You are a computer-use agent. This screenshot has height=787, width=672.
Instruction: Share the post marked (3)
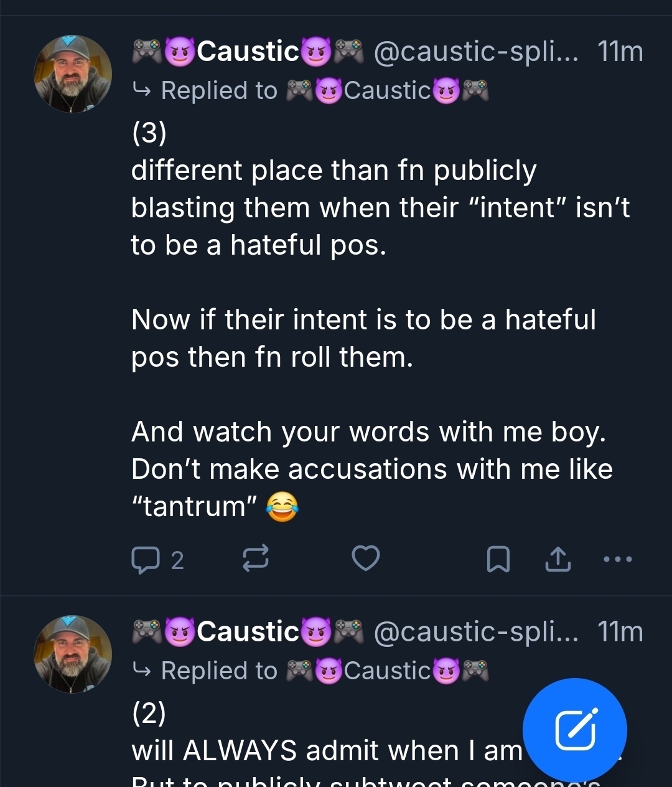tap(558, 559)
